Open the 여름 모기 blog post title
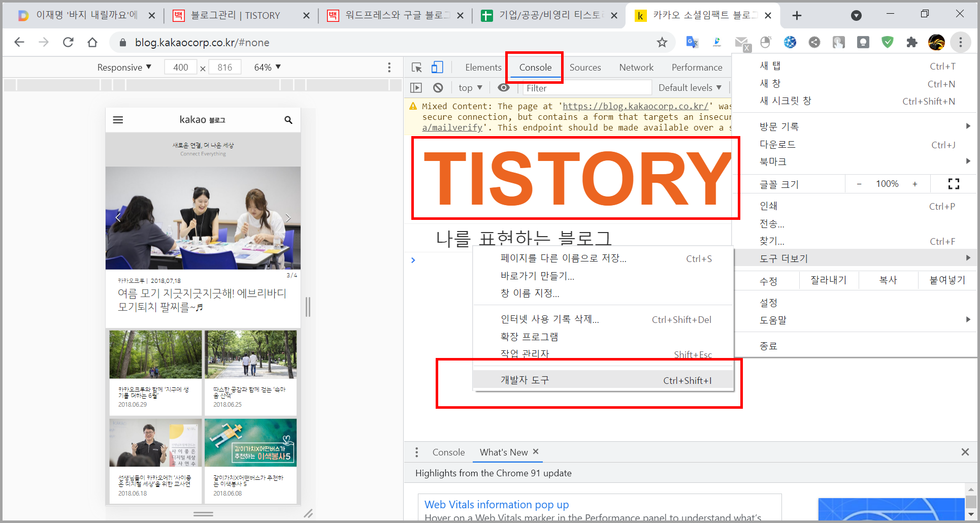The image size is (980, 523). coord(202,300)
